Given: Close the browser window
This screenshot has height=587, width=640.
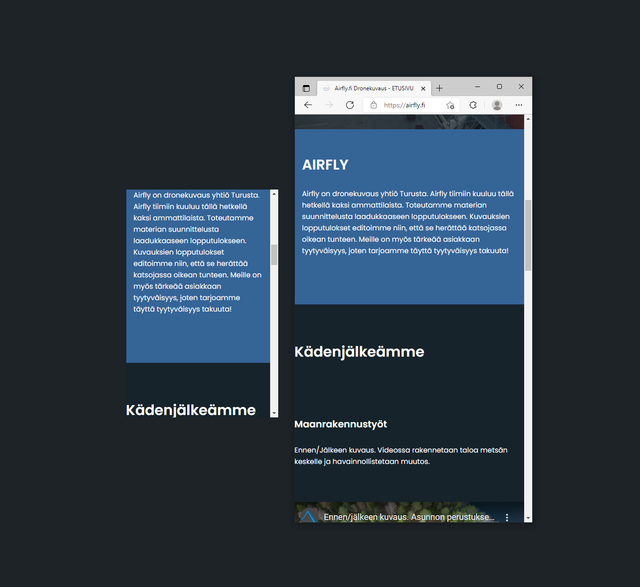Looking at the screenshot, I should click(x=521, y=87).
